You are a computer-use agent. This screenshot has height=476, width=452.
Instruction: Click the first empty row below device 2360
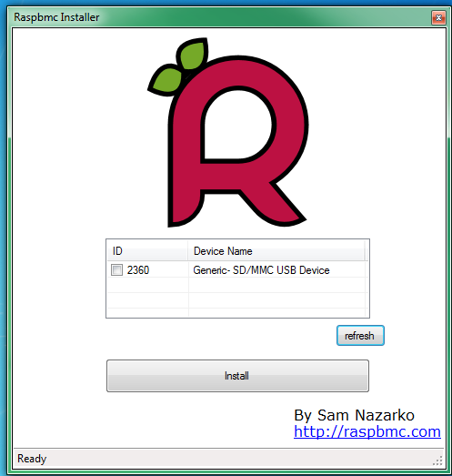(x=237, y=285)
